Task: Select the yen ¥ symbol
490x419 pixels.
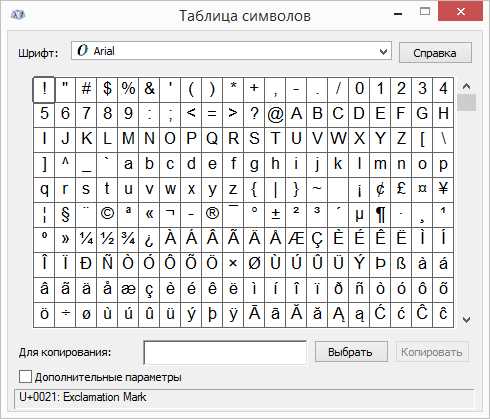Action: 443,190
